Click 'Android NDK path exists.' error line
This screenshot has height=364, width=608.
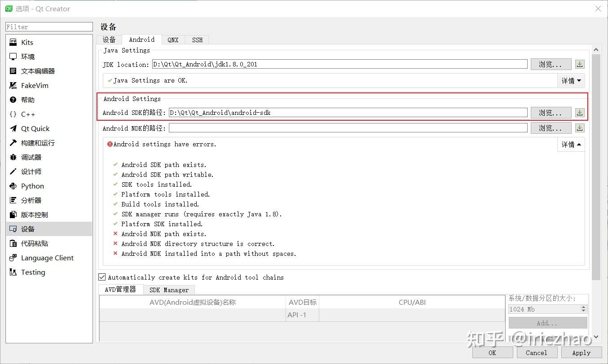(164, 234)
